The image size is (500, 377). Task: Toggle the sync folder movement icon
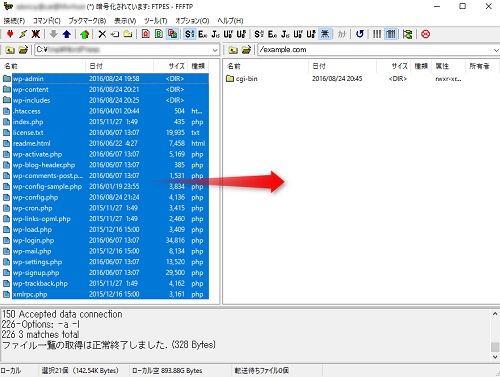tap(407, 34)
